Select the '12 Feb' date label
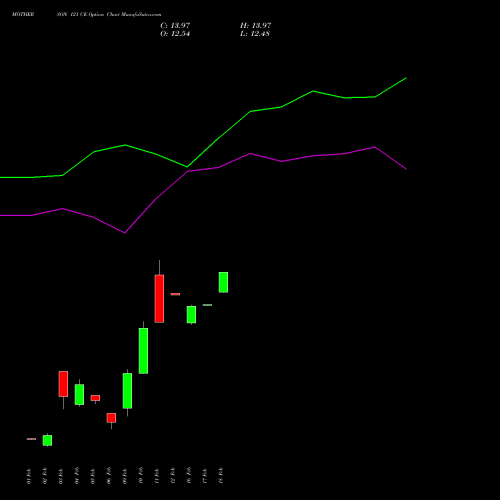The width and height of the screenshot is (500, 500). tap(173, 476)
